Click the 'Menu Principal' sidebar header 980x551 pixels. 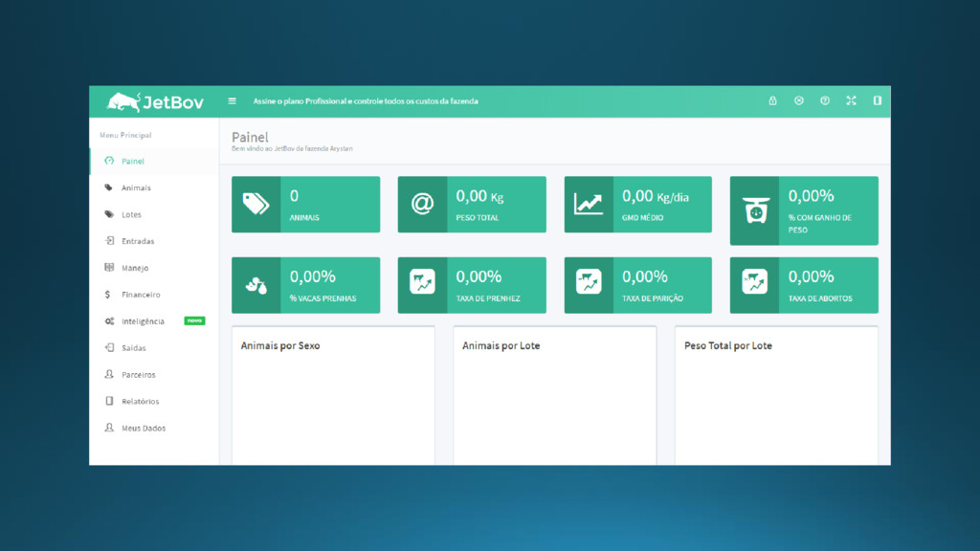125,135
